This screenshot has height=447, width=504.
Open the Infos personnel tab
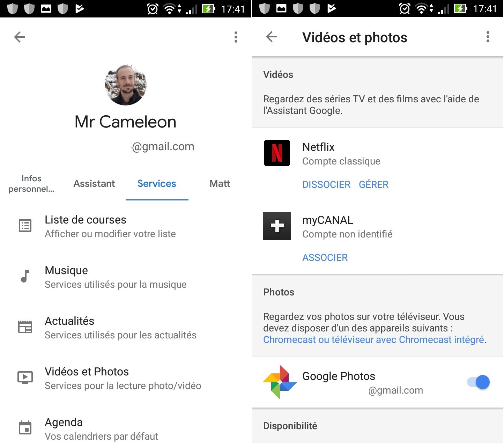31,183
